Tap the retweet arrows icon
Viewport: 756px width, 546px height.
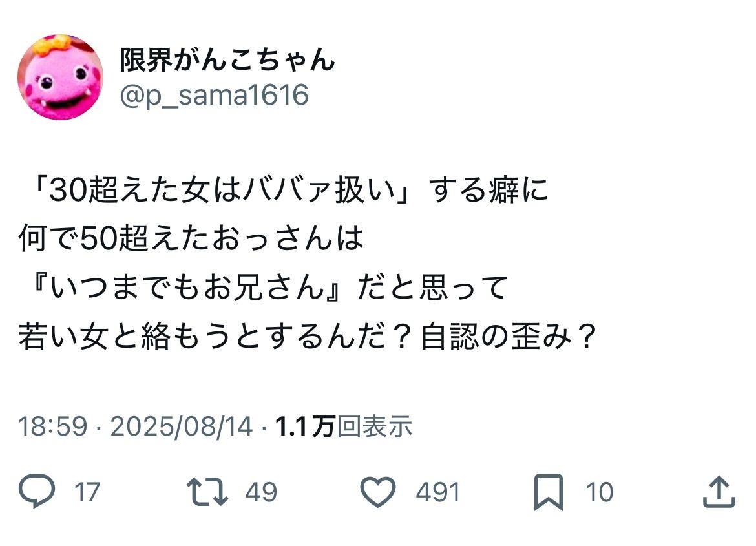(207, 492)
